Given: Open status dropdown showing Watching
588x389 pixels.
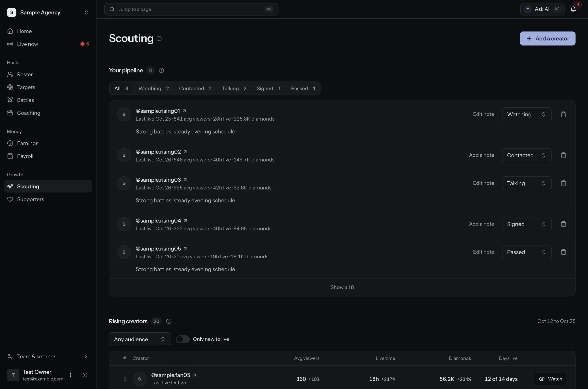Looking at the screenshot, I should 527,114.
